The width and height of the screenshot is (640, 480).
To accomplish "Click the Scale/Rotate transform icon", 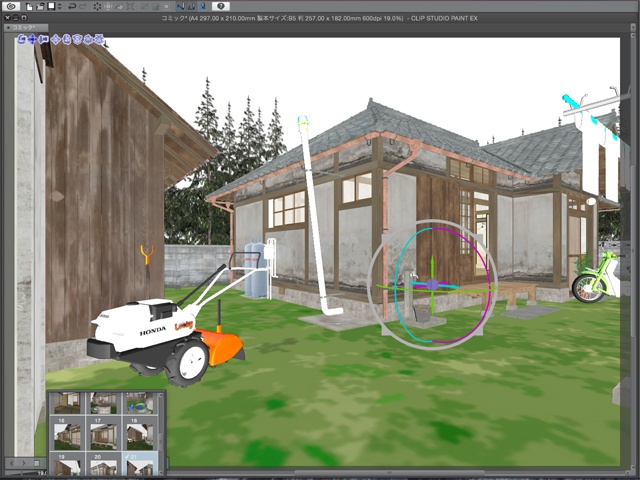I will (x=130, y=6).
